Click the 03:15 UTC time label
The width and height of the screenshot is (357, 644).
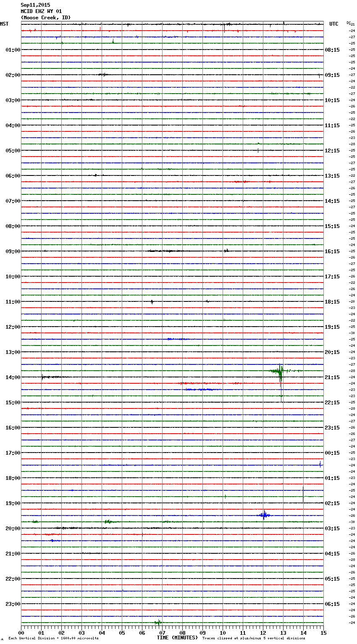point(332,529)
